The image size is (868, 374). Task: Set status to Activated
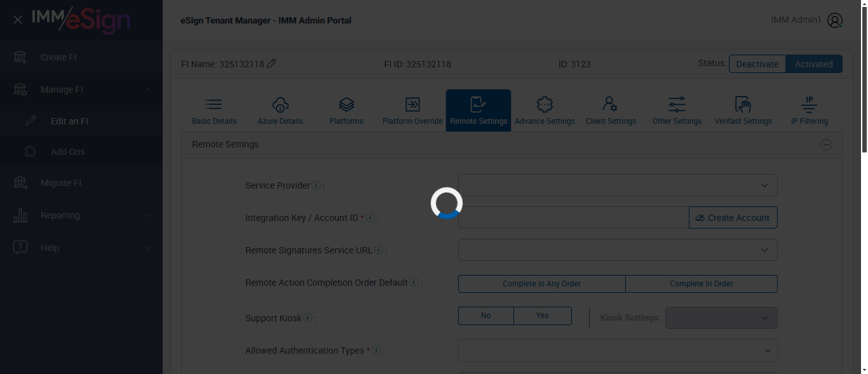tap(814, 63)
